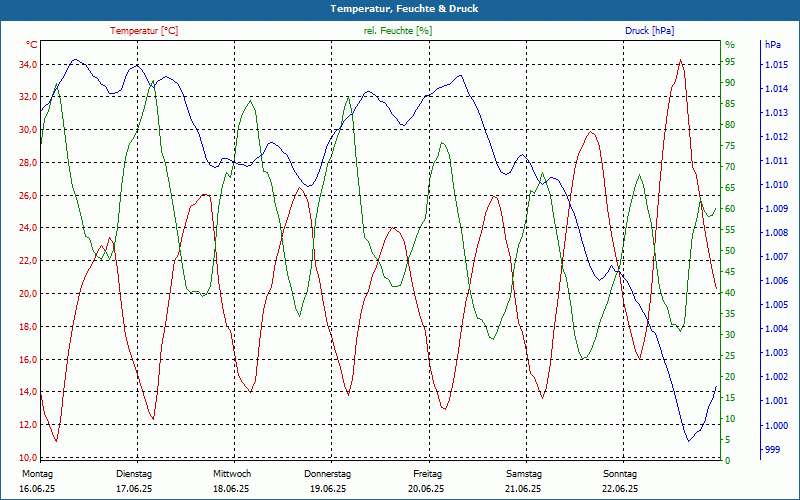The image size is (800, 500).
Task: Click the 'Montag' day label
Action: pos(38,474)
